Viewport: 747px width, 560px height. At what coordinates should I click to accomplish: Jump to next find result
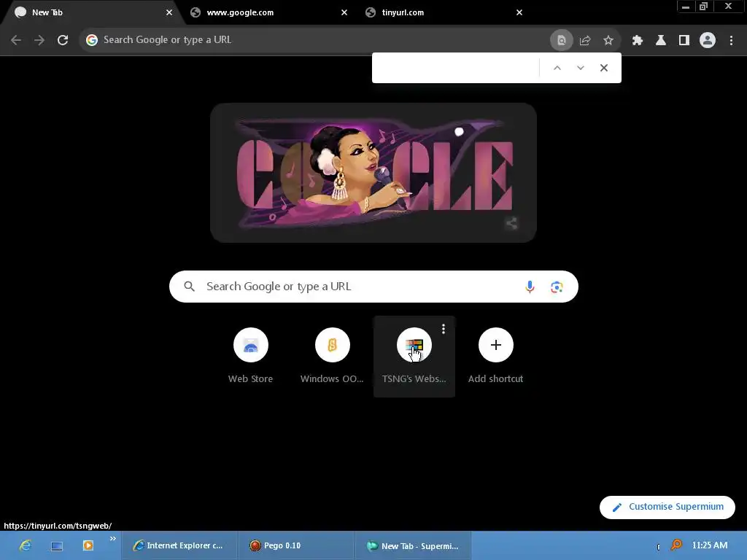580,68
